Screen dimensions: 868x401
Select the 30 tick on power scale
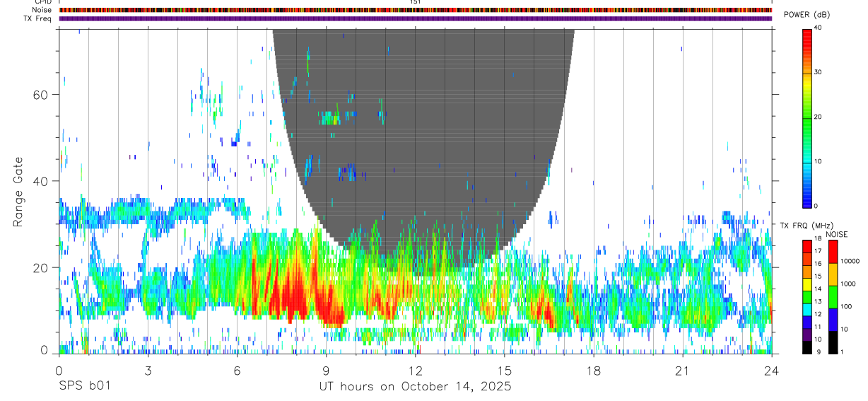coord(819,73)
